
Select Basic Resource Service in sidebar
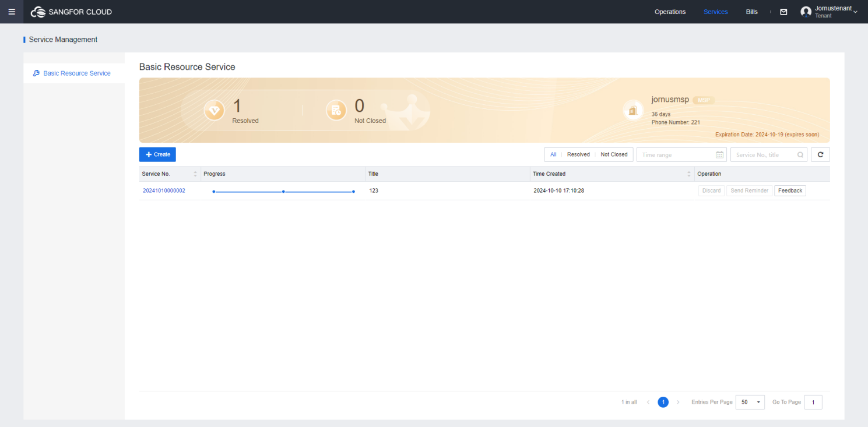[74, 73]
